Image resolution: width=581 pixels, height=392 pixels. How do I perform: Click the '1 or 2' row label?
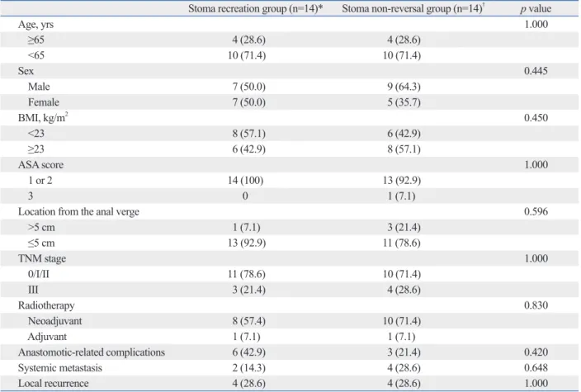pos(40,181)
